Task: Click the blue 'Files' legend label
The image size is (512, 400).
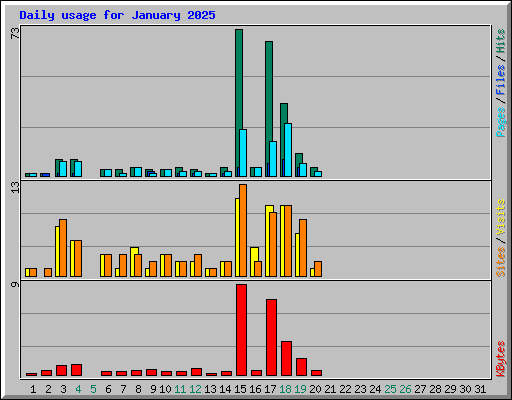Action: coord(500,80)
